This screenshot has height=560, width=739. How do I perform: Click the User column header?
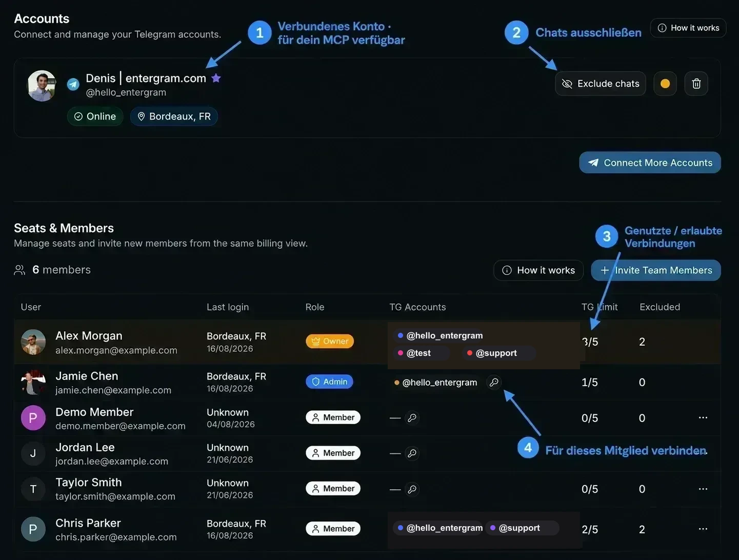31,307
